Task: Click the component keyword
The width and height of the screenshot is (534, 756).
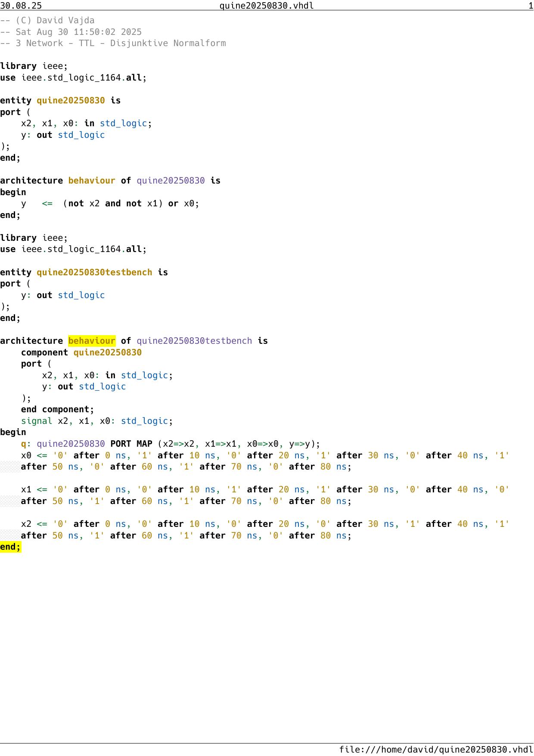Action: click(44, 352)
